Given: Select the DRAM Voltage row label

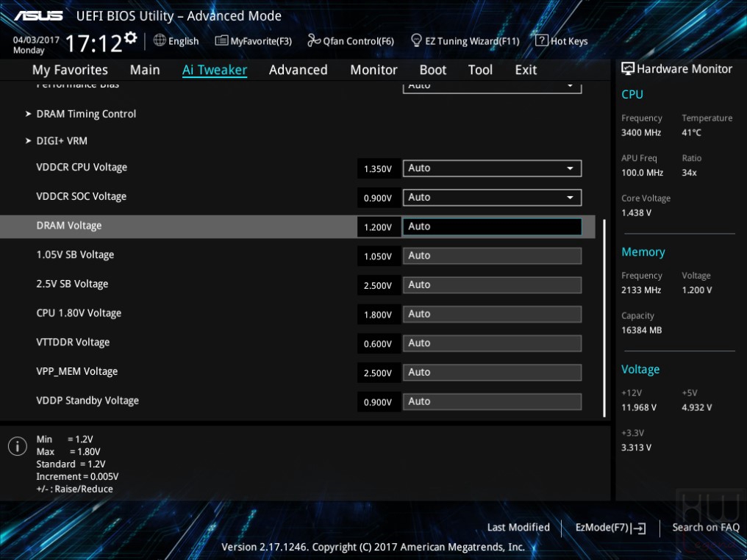Looking at the screenshot, I should (69, 226).
